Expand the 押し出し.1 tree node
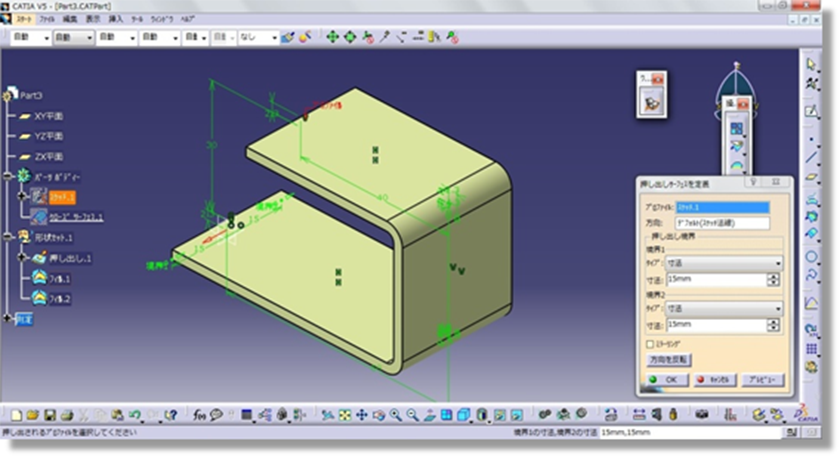The image size is (840, 457). tap(26, 258)
